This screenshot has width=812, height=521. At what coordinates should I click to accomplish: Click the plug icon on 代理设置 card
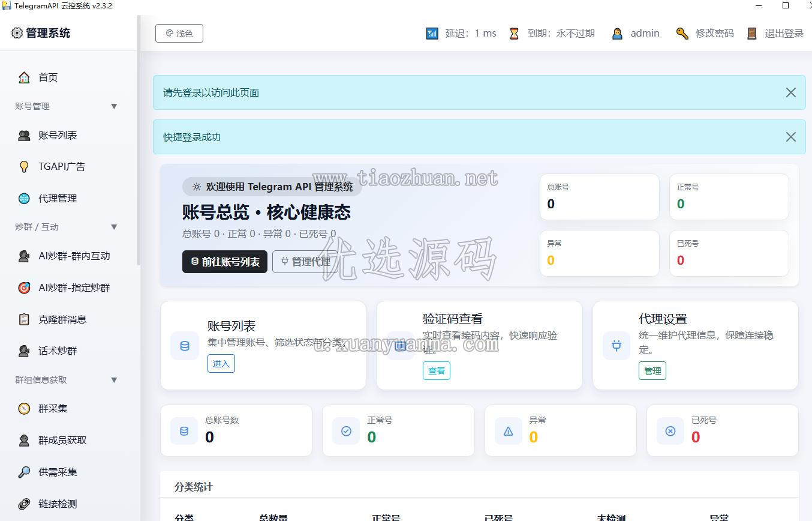[616, 346]
